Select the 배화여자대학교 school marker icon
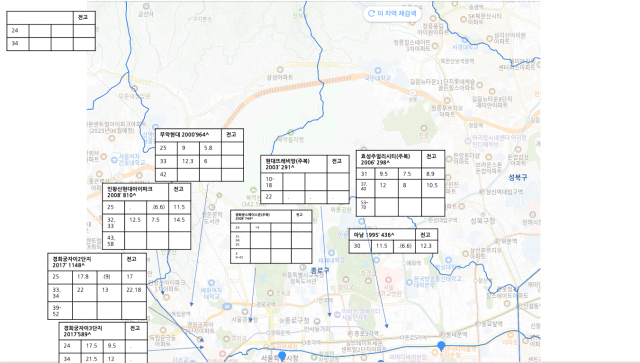Viewport: 640px width, 363px height. click(x=211, y=283)
